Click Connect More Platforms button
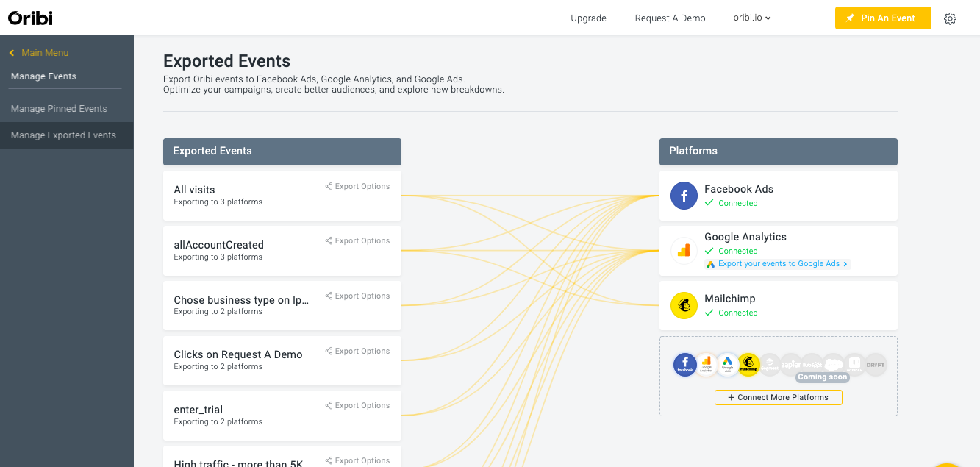980x467 pixels. coord(778,397)
